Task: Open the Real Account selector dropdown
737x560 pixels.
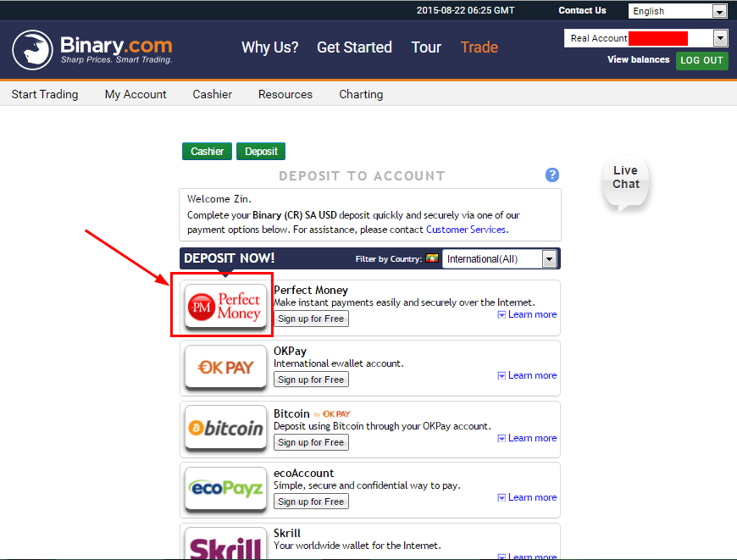Action: point(646,38)
